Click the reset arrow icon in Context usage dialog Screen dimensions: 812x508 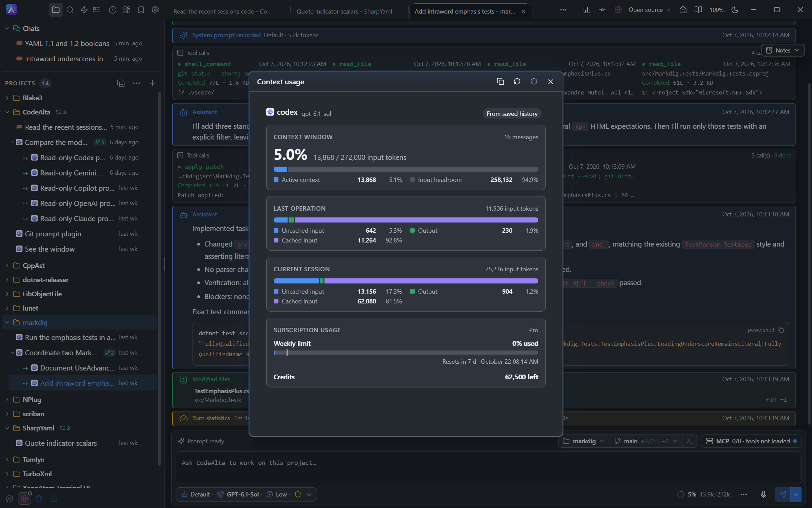[x=534, y=82]
